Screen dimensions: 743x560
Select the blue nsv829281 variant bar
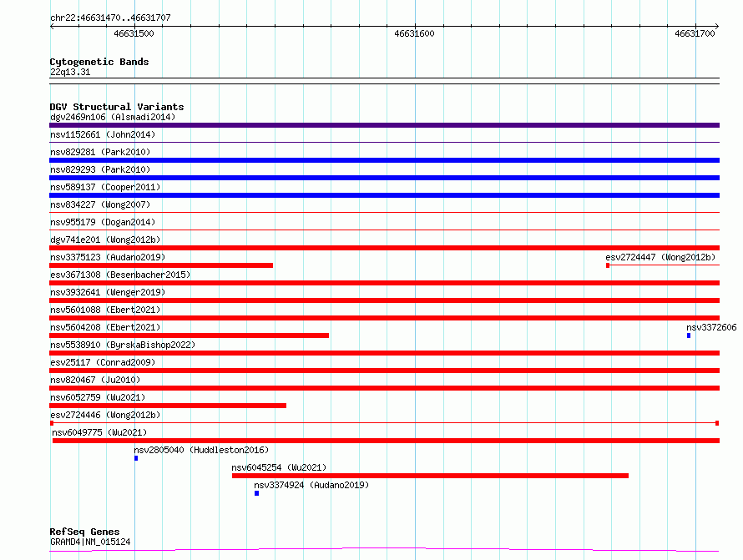pyautogui.click(x=384, y=160)
